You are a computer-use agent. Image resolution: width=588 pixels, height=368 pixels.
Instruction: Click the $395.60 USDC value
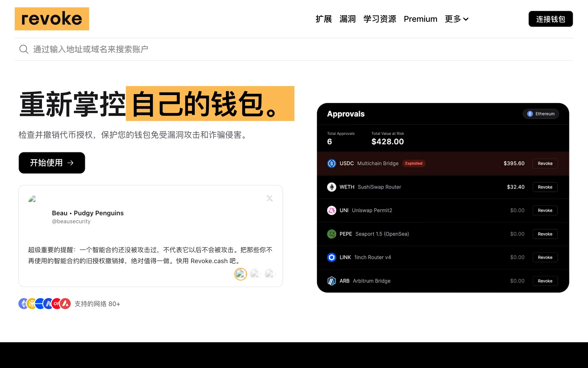click(x=514, y=163)
